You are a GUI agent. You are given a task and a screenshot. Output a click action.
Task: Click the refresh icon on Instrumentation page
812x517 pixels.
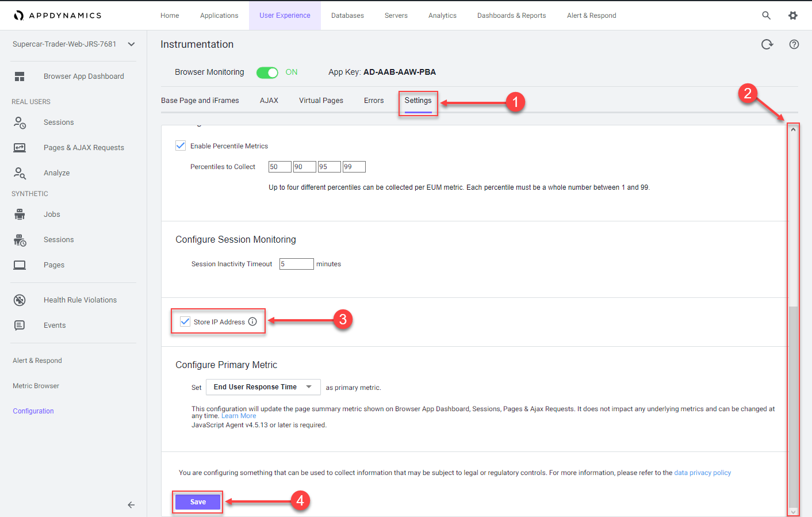[767, 44]
